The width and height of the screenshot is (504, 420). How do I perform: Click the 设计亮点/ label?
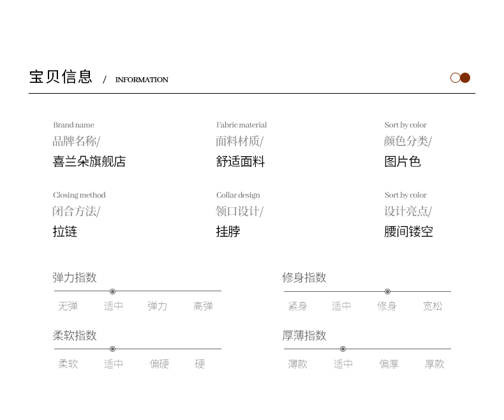(x=408, y=212)
